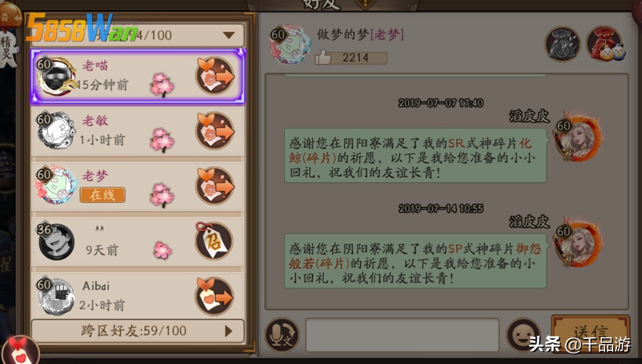
Task: Toggle voice-to-text microphone input
Action: click(x=282, y=335)
